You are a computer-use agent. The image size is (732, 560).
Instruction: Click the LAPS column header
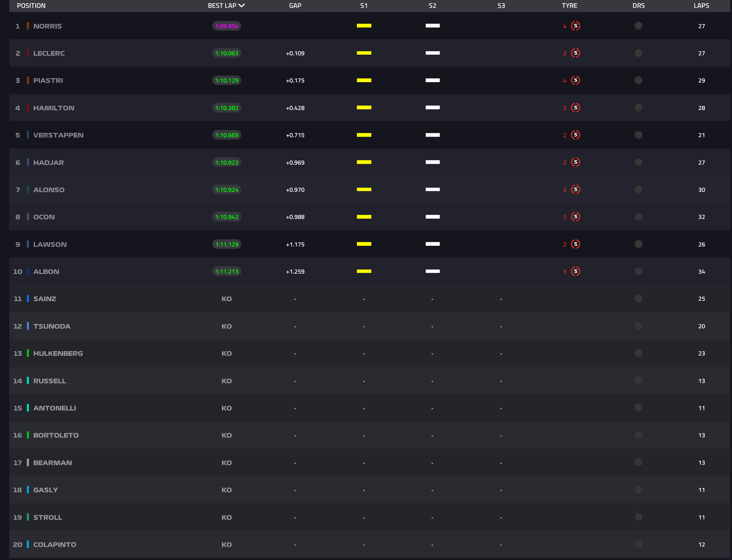click(x=701, y=6)
